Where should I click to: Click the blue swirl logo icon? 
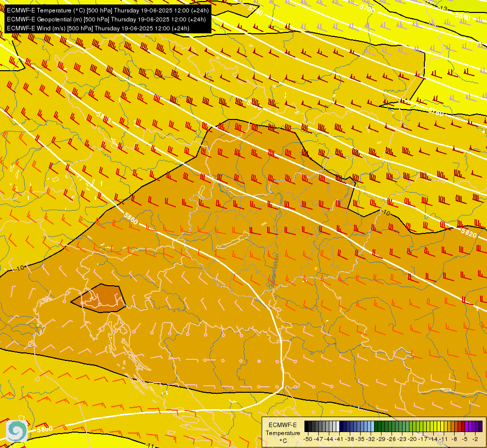[x=17, y=431]
